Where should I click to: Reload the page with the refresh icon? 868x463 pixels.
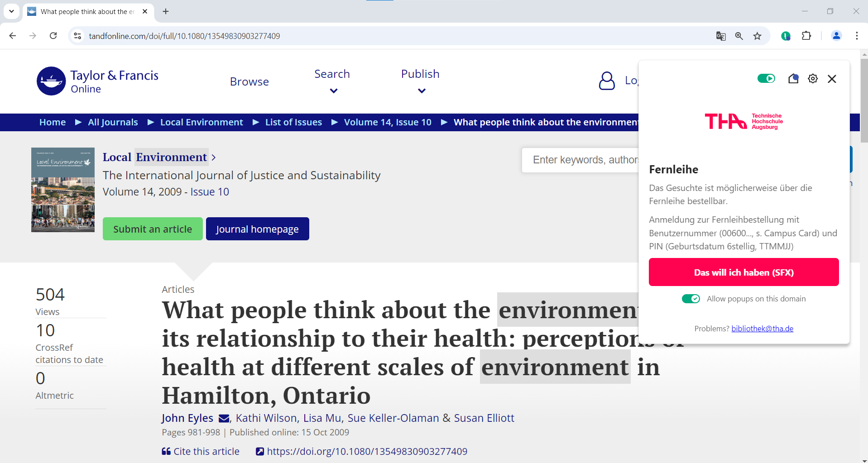[53, 36]
